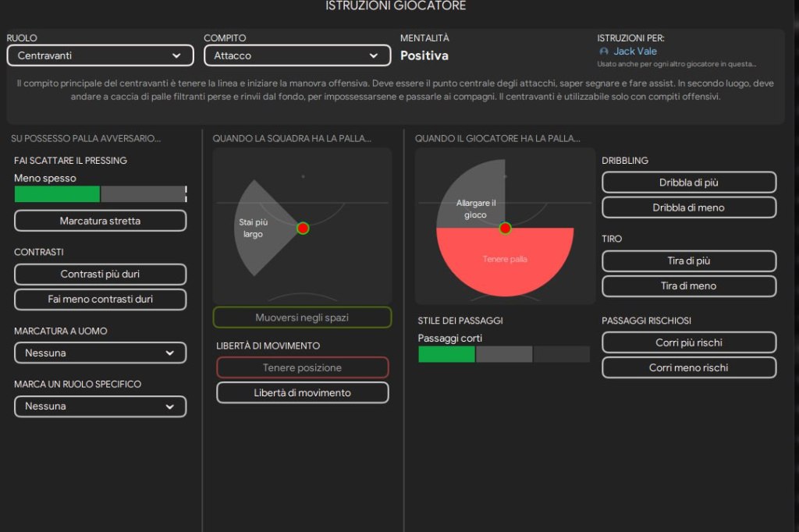Adjust the pressing frequency slider bar
The image size is (799, 532).
100,194
